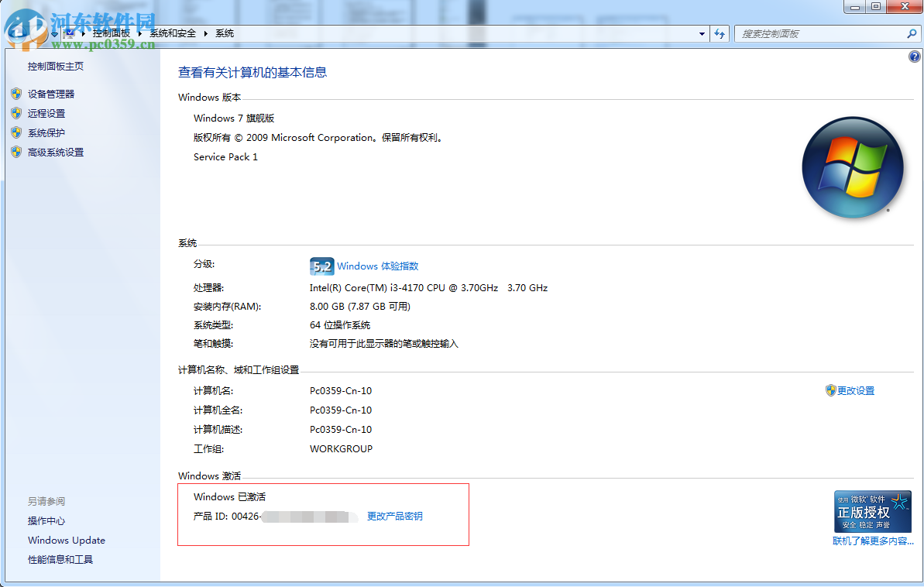Click the 5.2 Windows experience index badge
Image resolution: width=924 pixels, height=587 pixels.
(x=321, y=266)
